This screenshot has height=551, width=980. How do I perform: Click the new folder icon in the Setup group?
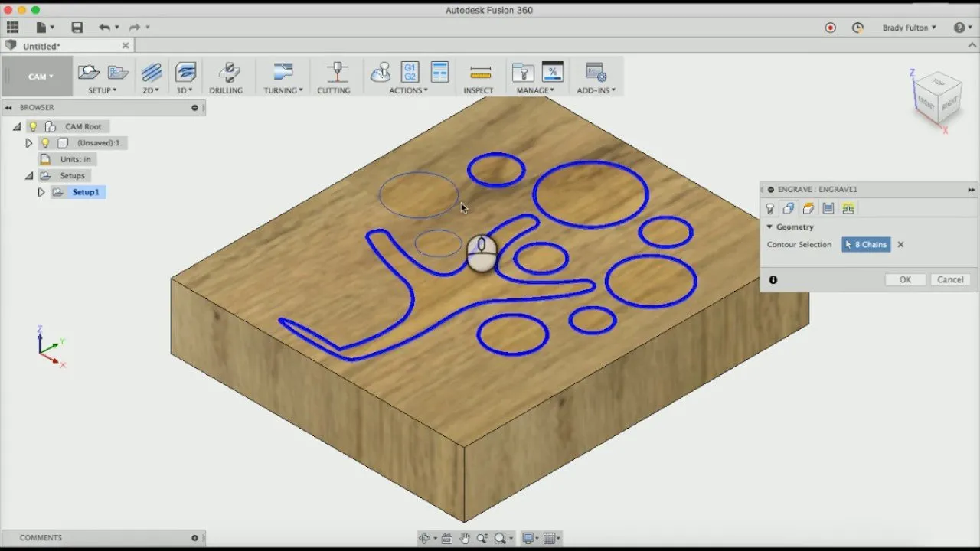[118, 73]
